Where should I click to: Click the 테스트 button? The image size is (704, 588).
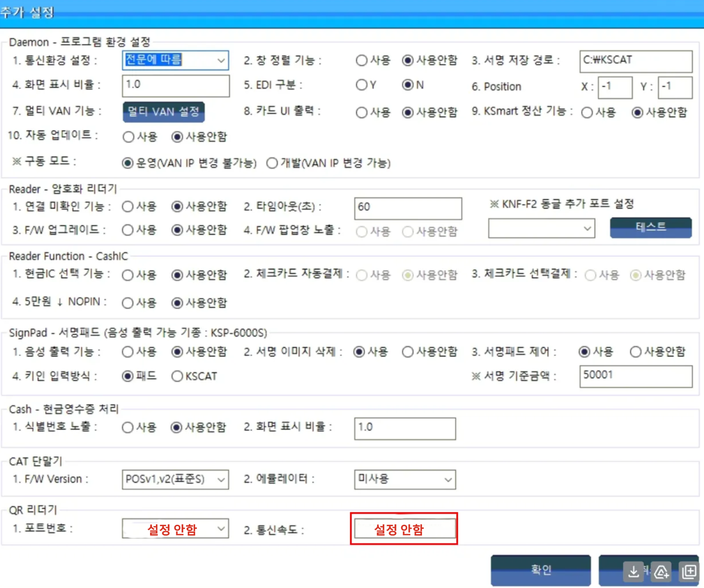tap(651, 227)
